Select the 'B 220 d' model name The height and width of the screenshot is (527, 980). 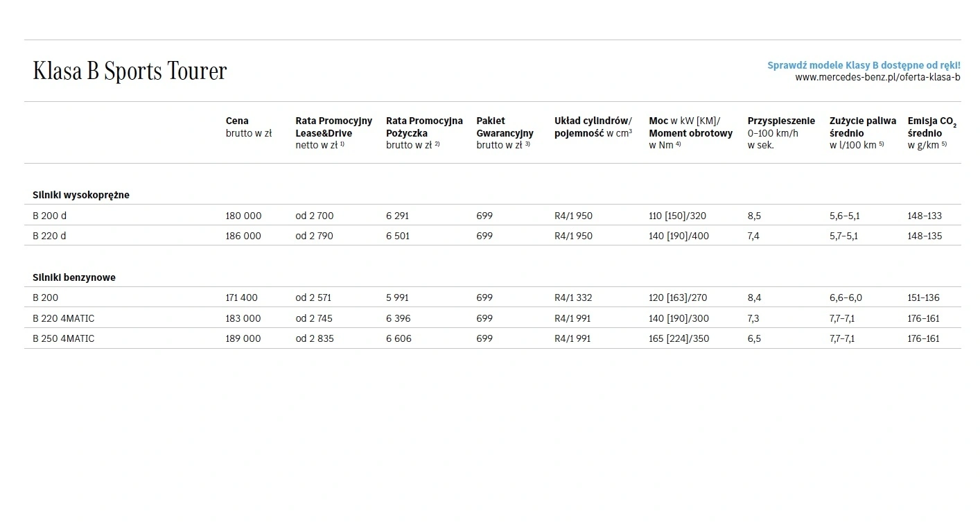(49, 236)
